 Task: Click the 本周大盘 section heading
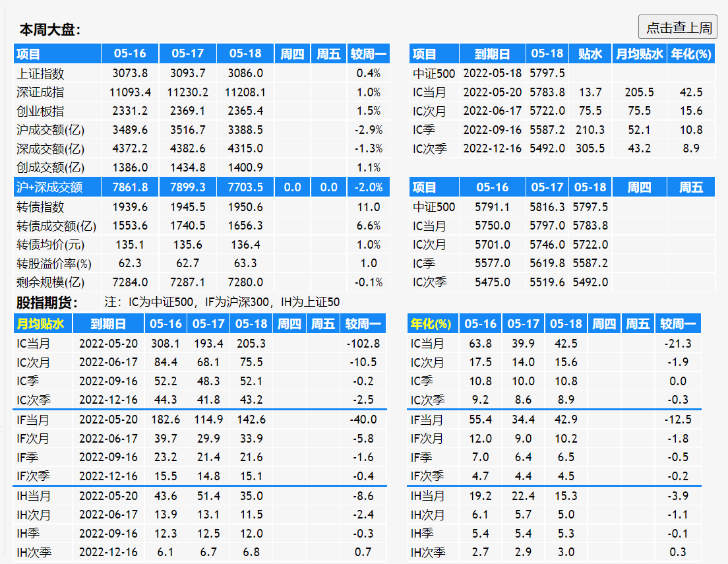pyautogui.click(x=49, y=30)
